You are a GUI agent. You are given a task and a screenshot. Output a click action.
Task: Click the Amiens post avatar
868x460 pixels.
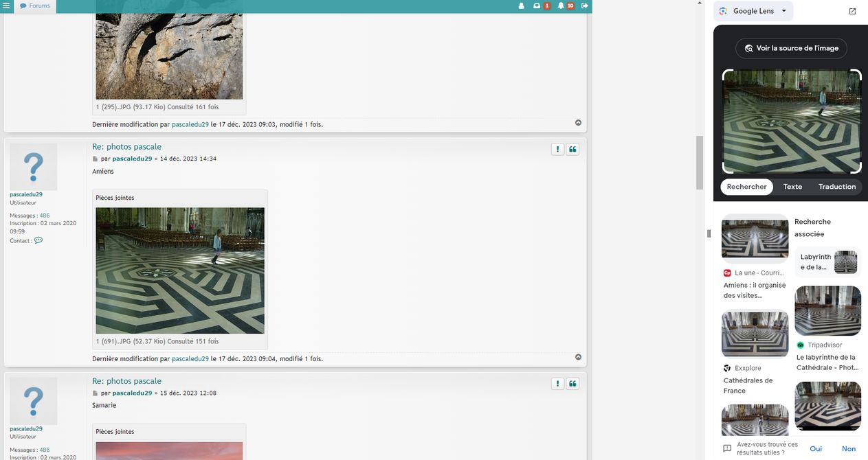(33, 166)
